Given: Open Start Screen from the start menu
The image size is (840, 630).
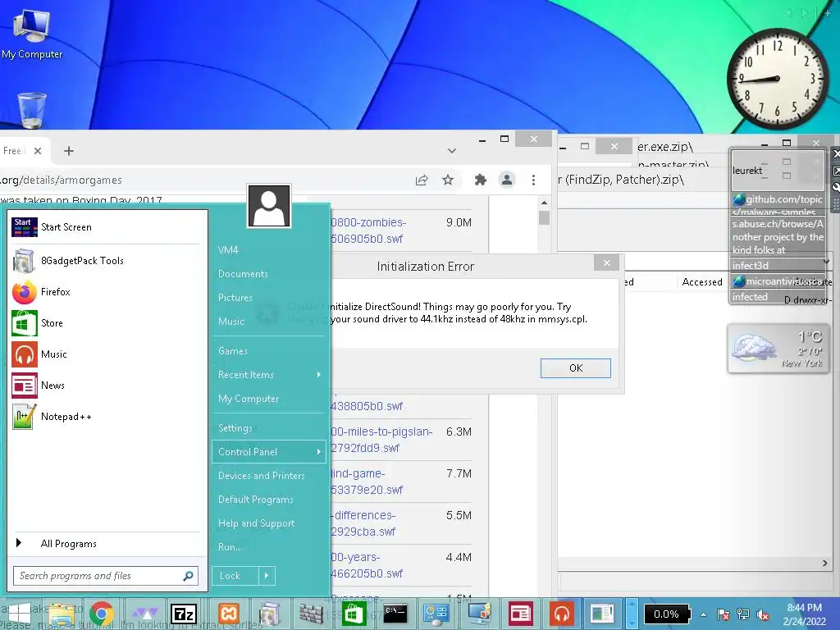Looking at the screenshot, I should click(x=106, y=227).
